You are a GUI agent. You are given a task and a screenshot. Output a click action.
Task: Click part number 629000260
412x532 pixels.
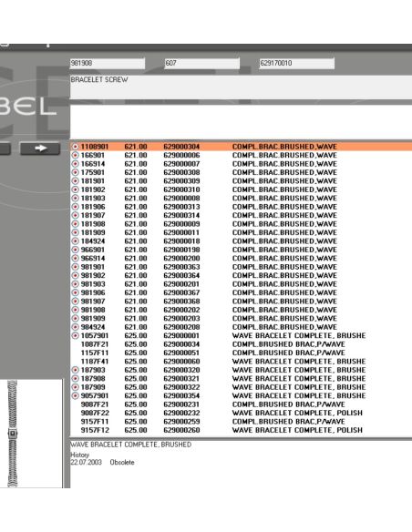coord(181,430)
